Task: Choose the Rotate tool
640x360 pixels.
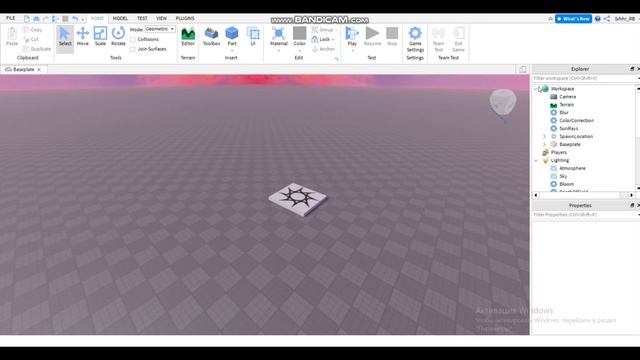Action: [x=118, y=36]
